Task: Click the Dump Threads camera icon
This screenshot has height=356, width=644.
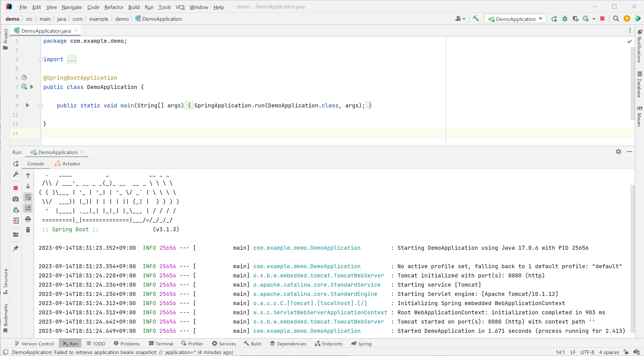Action: (x=16, y=199)
